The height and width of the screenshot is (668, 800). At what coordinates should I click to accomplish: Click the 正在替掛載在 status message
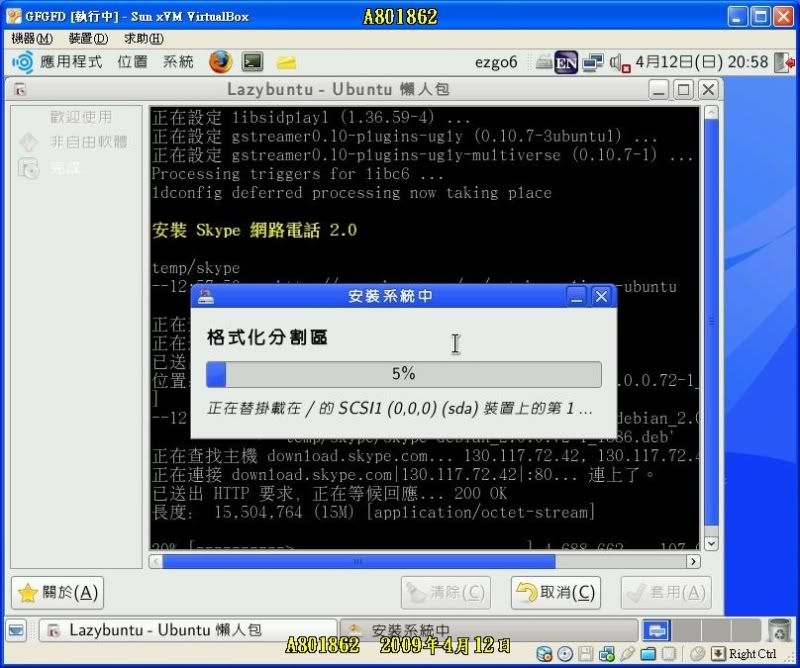click(x=399, y=409)
